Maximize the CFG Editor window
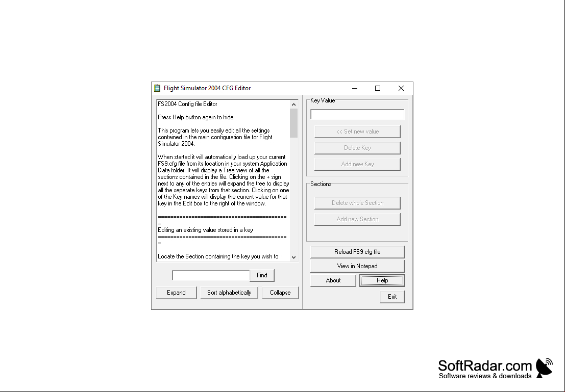The height and width of the screenshot is (392, 565). pos(378,88)
